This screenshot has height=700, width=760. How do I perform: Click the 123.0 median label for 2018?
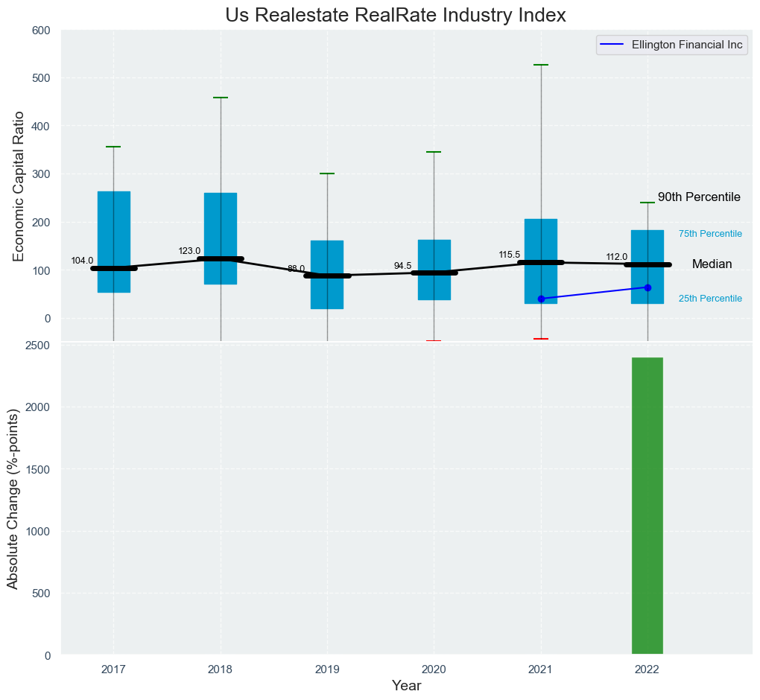189,251
